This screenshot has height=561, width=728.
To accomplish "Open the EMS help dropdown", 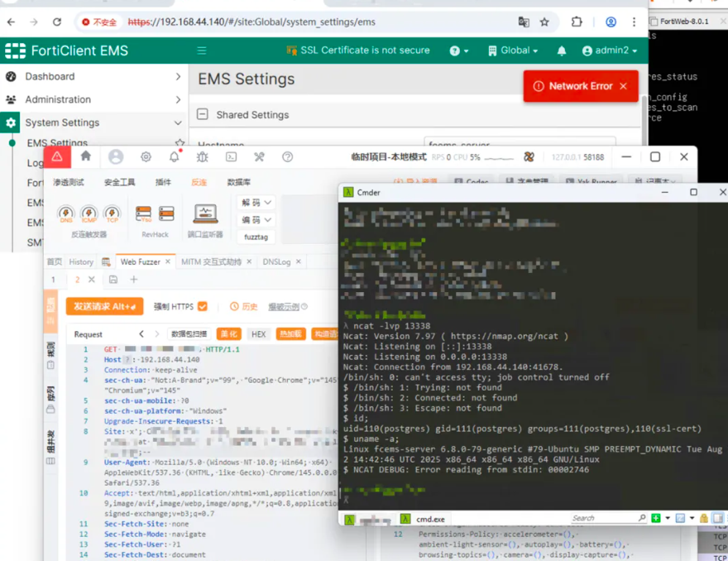I will pos(458,50).
